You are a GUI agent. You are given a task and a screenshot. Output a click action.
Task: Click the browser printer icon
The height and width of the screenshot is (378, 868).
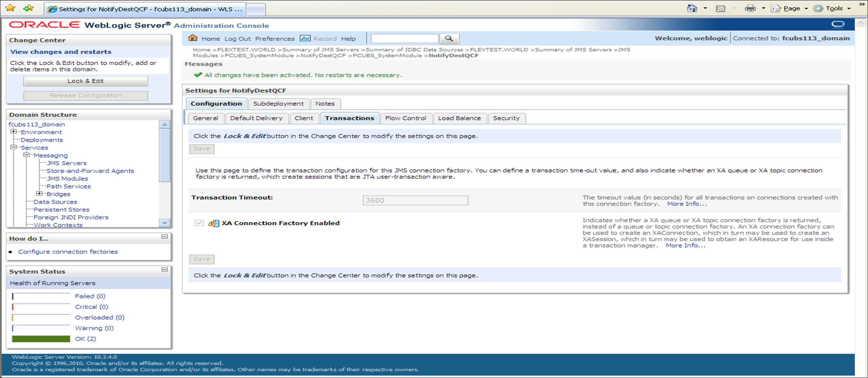click(750, 8)
